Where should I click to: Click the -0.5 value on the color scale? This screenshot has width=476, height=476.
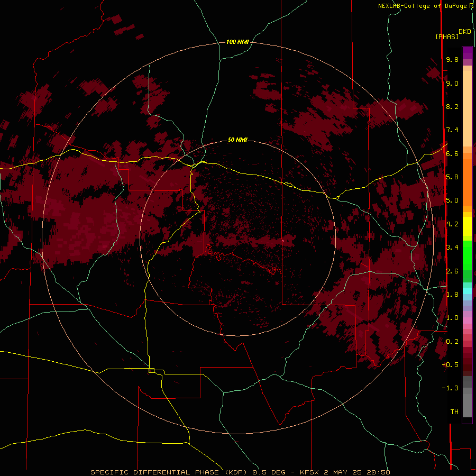(450, 365)
